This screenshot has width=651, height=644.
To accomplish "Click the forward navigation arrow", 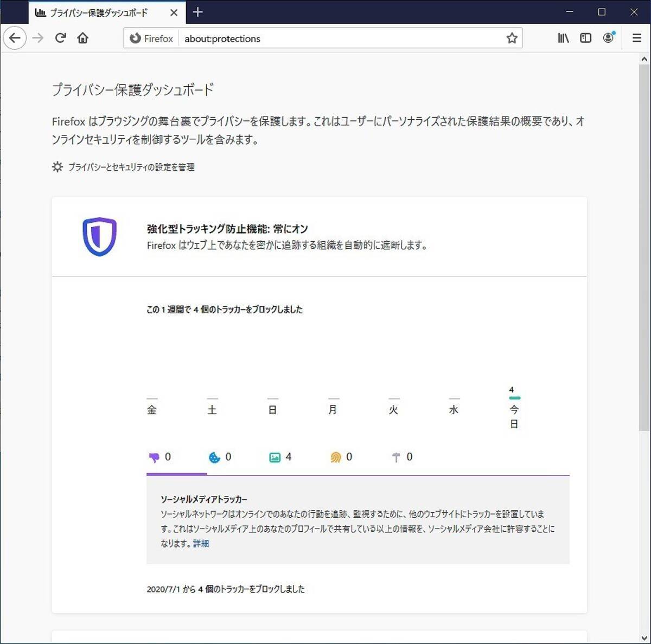I will tap(37, 38).
